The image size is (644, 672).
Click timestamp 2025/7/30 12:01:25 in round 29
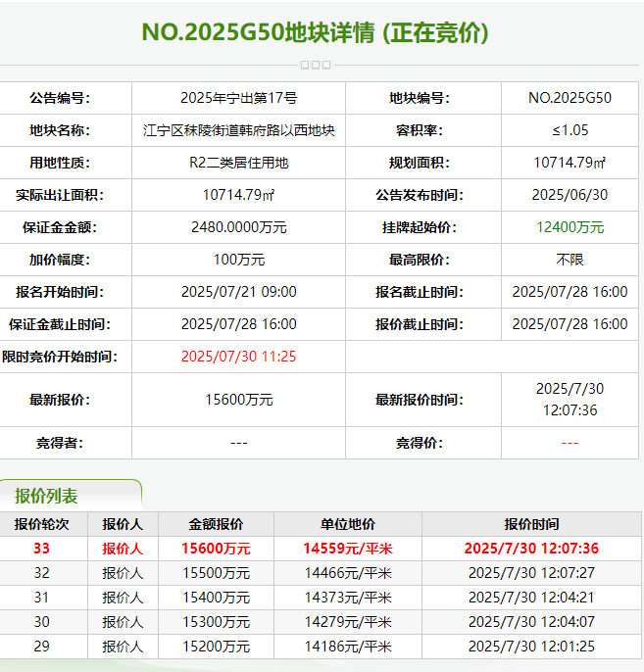click(x=531, y=647)
